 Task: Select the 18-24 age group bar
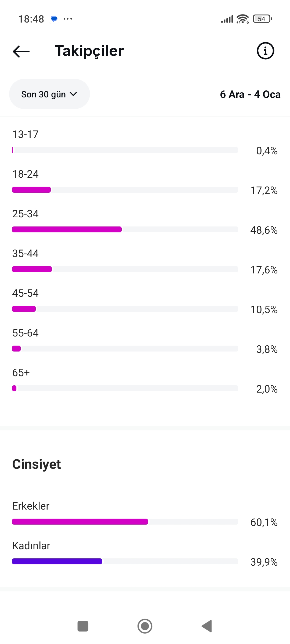tap(125, 190)
